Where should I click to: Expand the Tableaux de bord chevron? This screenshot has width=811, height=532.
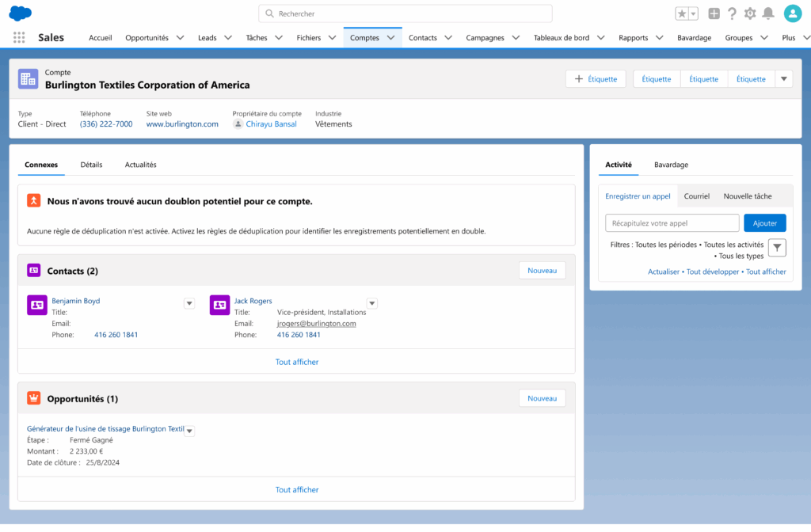(601, 38)
